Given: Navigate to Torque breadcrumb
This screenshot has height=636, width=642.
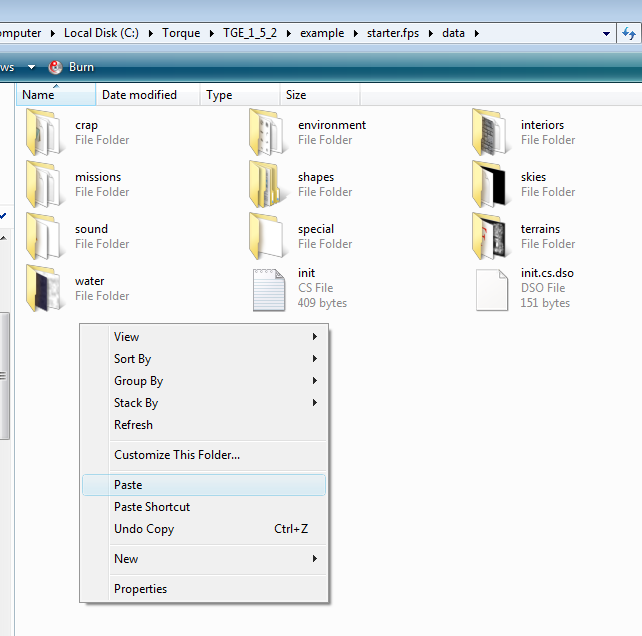Looking at the screenshot, I should [x=181, y=33].
